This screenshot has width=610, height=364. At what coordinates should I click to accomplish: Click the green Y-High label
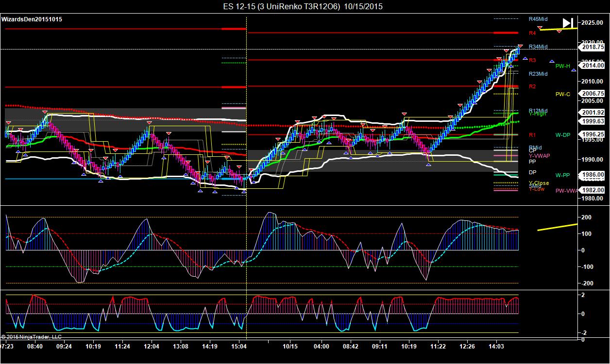pyautogui.click(x=537, y=114)
